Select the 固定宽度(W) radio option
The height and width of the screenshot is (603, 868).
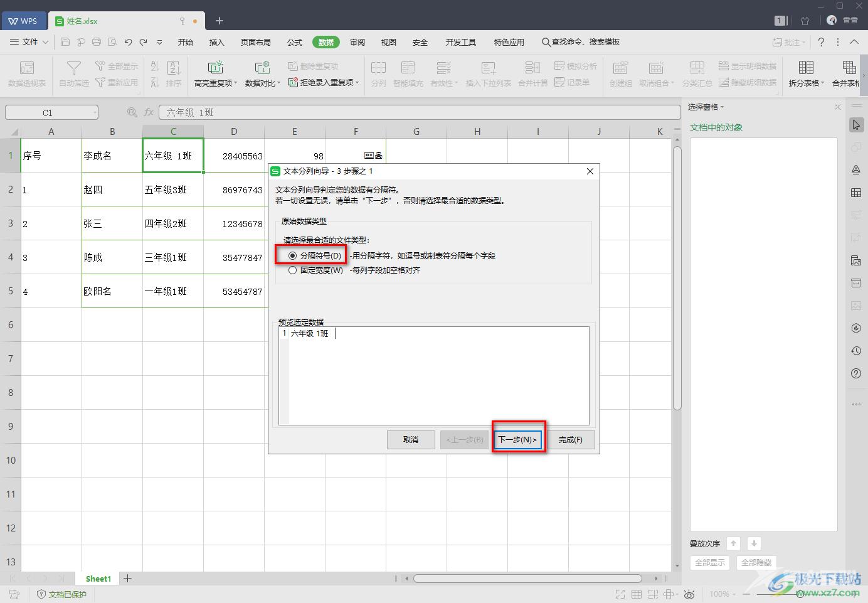[x=315, y=270]
